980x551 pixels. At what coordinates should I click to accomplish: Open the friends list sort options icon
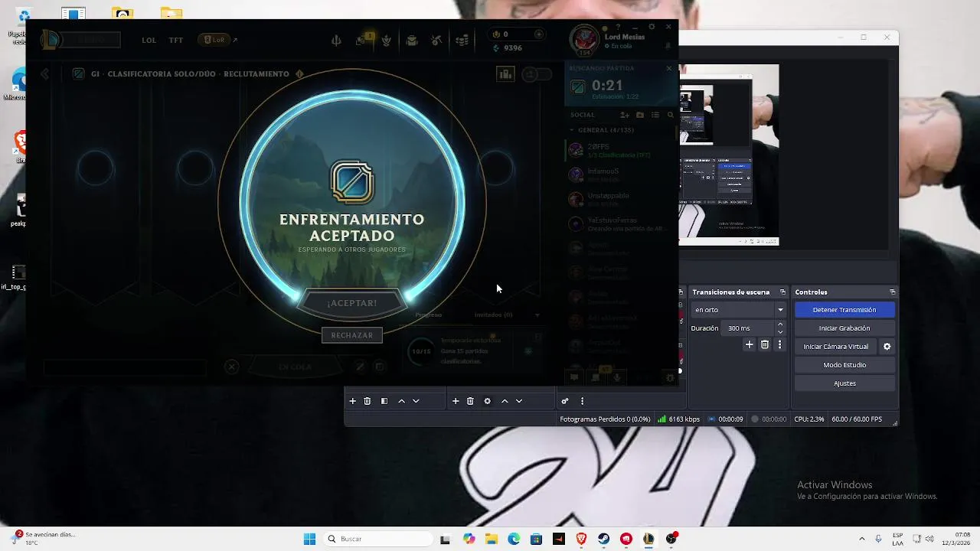click(655, 115)
